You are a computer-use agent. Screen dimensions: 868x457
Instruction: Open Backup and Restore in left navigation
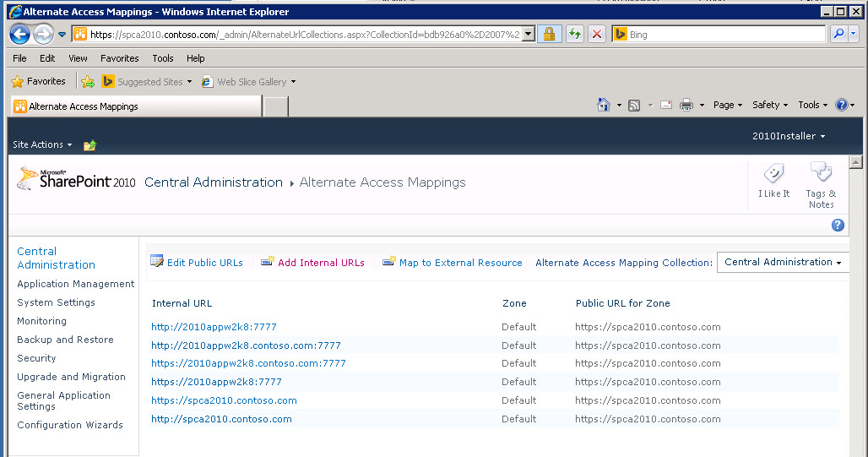click(65, 340)
